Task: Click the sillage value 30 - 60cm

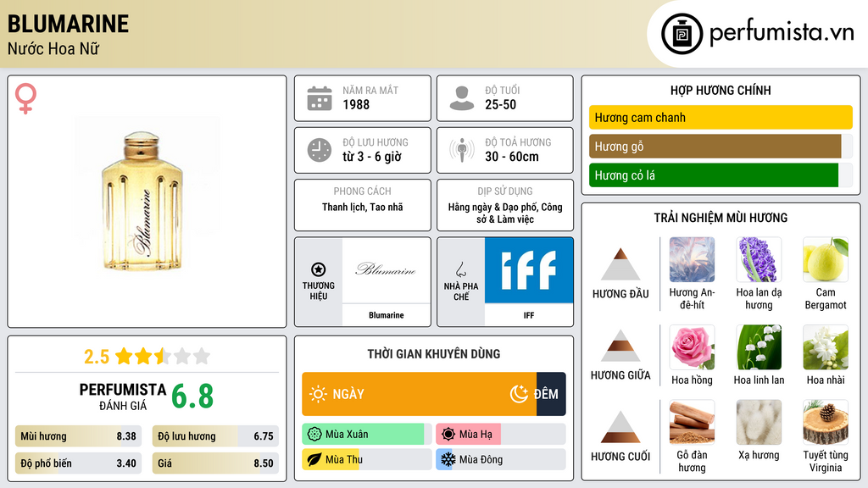Action: [x=511, y=157]
